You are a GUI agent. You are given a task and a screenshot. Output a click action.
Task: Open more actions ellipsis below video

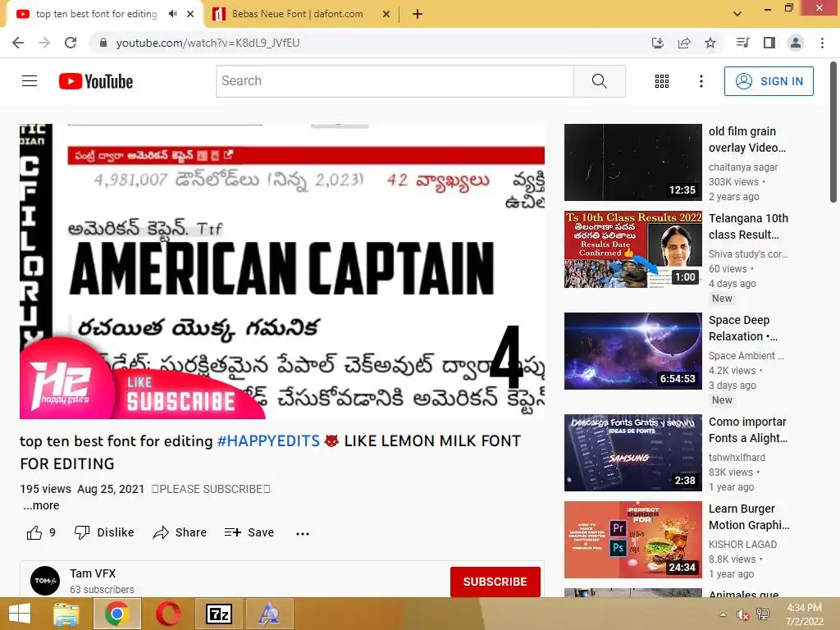303,533
